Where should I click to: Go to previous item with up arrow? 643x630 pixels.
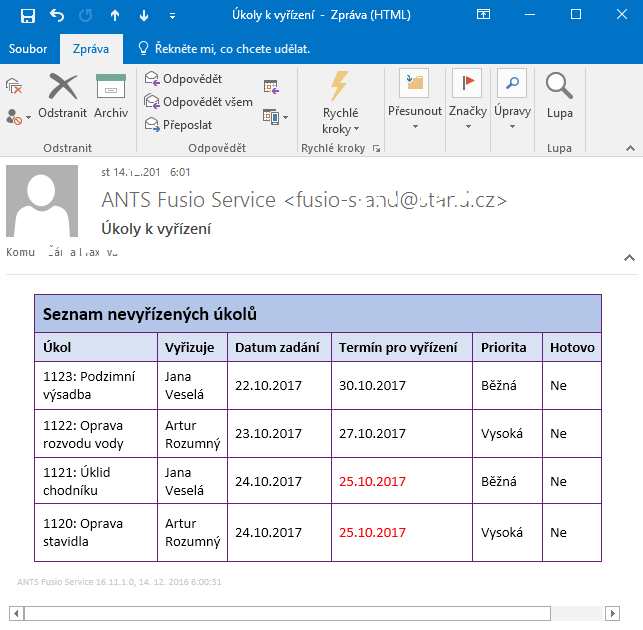coord(115,16)
